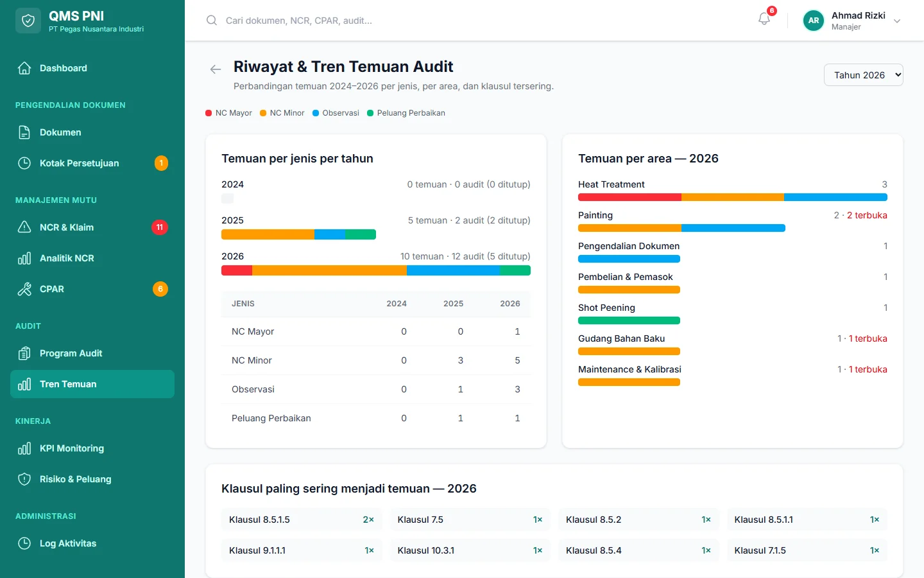Expand the Ahmad Rizki account menu chevron
Image resolution: width=924 pixels, height=578 pixels.
pyautogui.click(x=897, y=21)
